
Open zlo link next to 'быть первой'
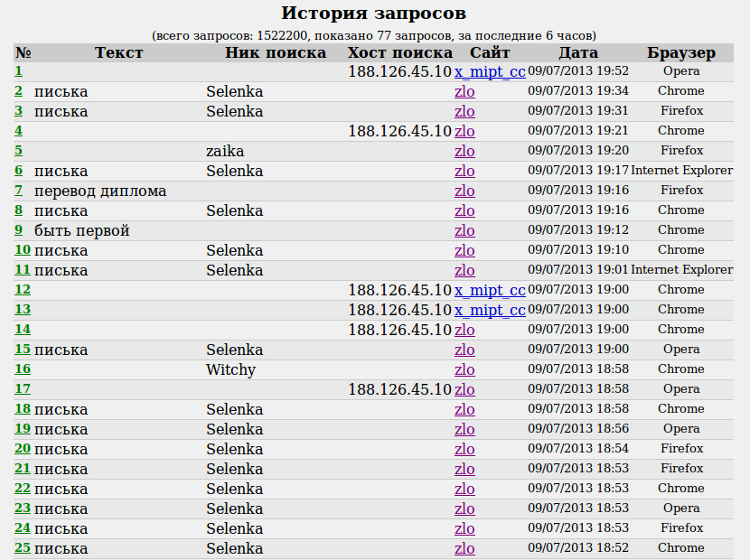[x=464, y=230]
